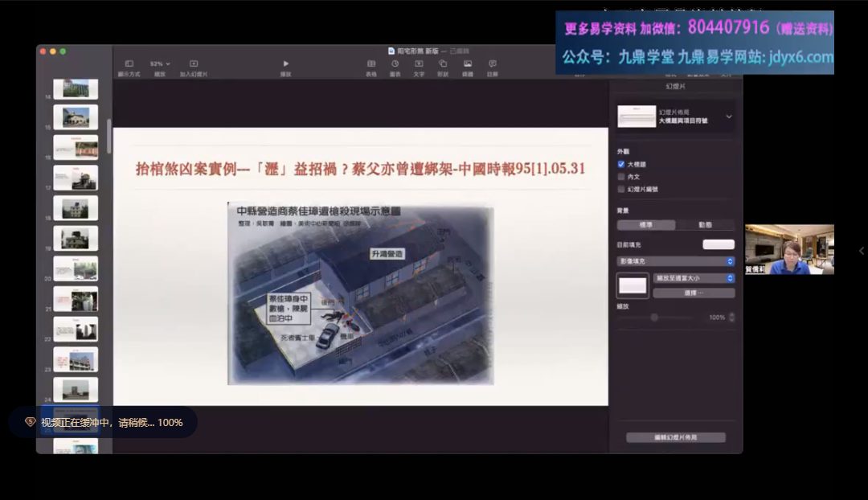Click the 目前填充 color well
This screenshot has height=500, width=868.
coord(718,244)
